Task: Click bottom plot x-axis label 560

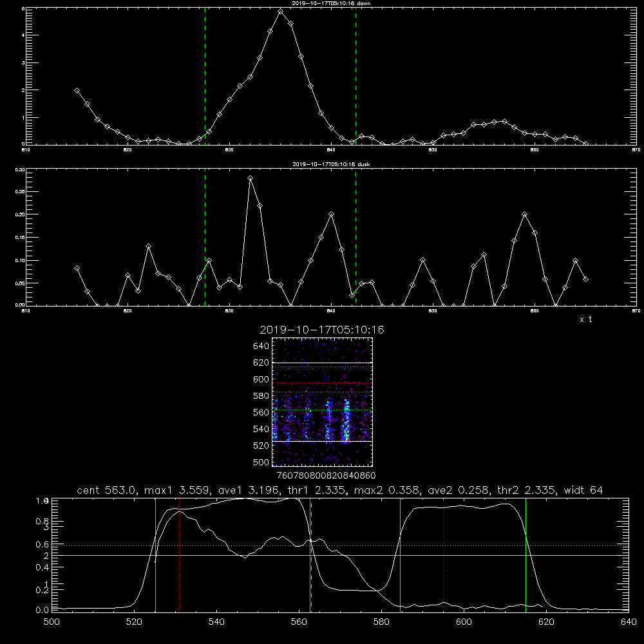Action: 299,622
